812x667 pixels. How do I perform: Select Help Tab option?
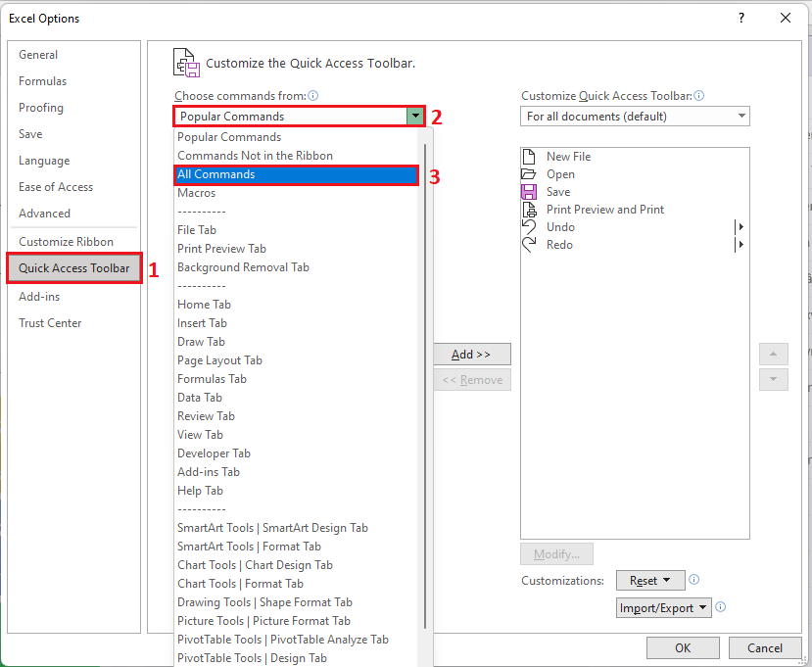(297, 491)
